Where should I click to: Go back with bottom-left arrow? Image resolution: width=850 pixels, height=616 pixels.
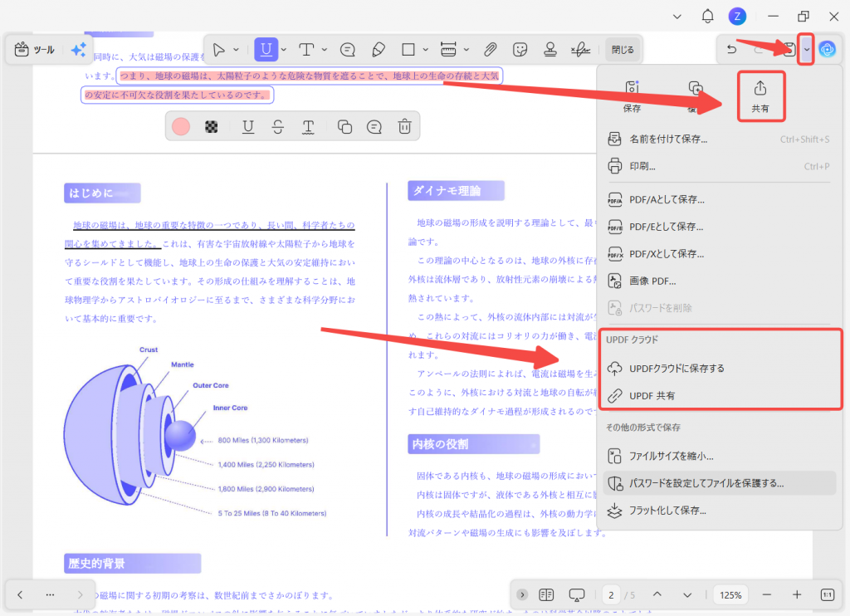tap(20, 595)
